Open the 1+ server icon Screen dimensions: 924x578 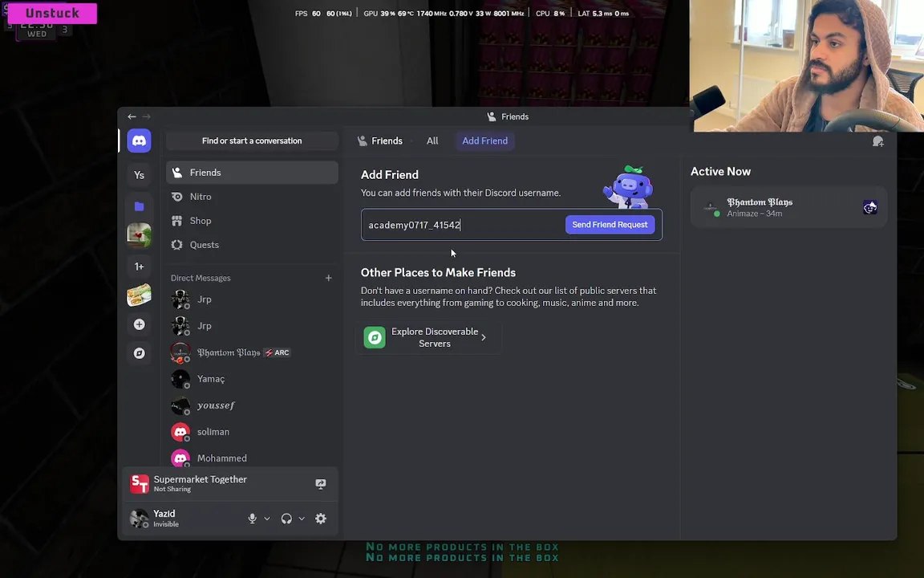coord(139,267)
